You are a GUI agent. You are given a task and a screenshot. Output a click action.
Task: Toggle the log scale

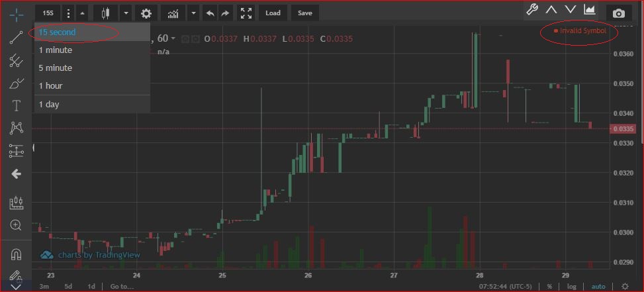572,286
